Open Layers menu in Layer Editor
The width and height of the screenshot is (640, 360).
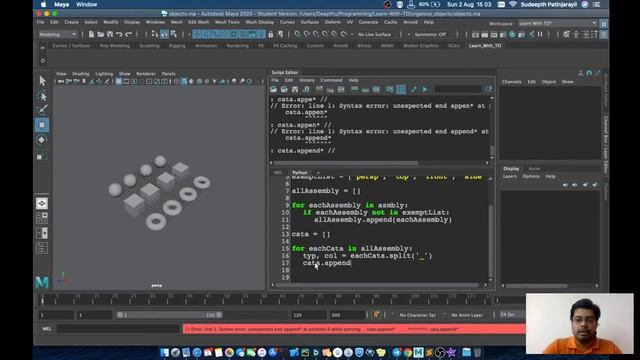(x=509, y=176)
